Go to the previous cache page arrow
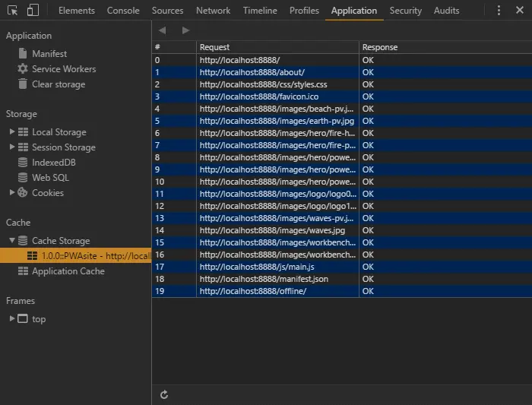532x405 pixels. tap(162, 30)
